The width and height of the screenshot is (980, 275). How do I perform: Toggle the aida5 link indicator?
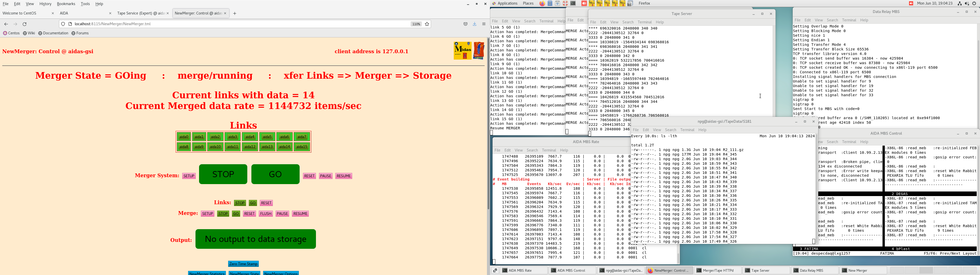pos(267,137)
